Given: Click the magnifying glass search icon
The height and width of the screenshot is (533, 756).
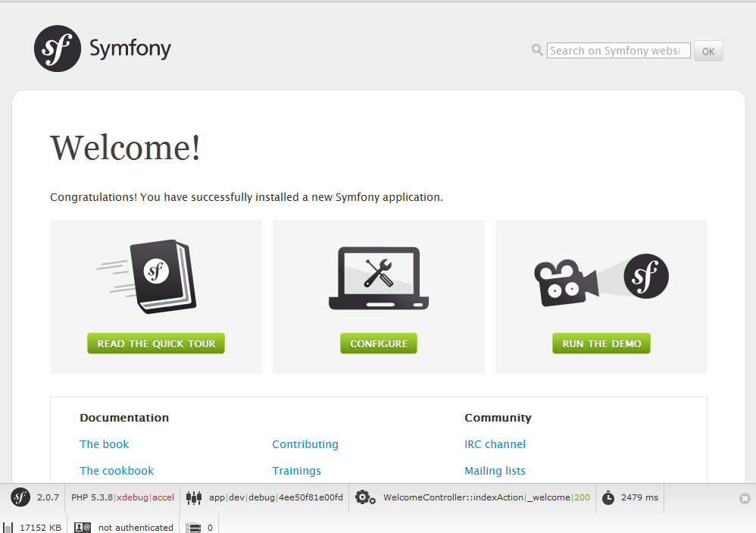Looking at the screenshot, I should [537, 50].
